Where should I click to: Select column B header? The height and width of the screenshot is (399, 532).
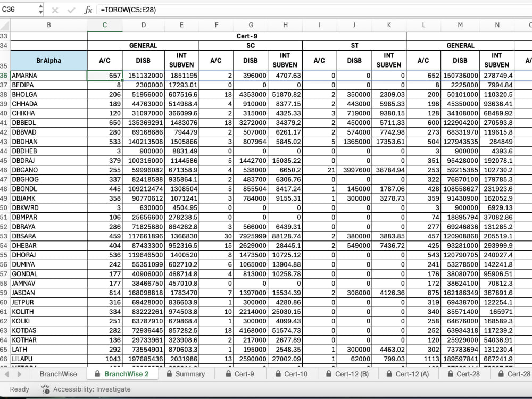pyautogui.click(x=49, y=25)
